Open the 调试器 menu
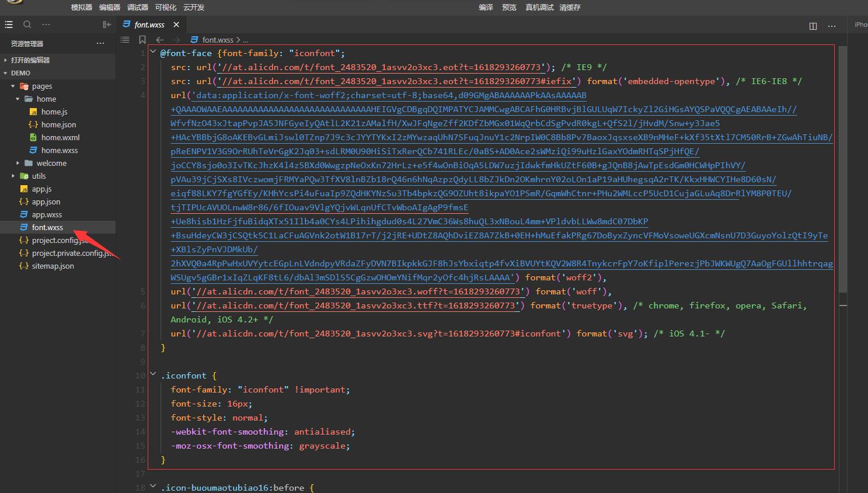Viewport: 868px width, 493px height. tap(138, 8)
